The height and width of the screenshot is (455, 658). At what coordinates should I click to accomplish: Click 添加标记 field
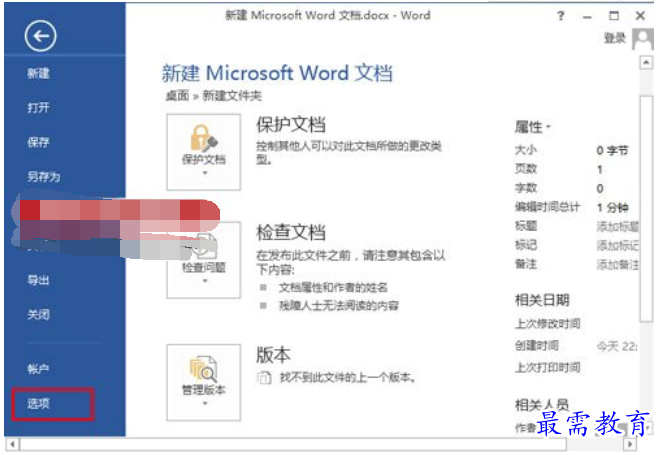617,246
